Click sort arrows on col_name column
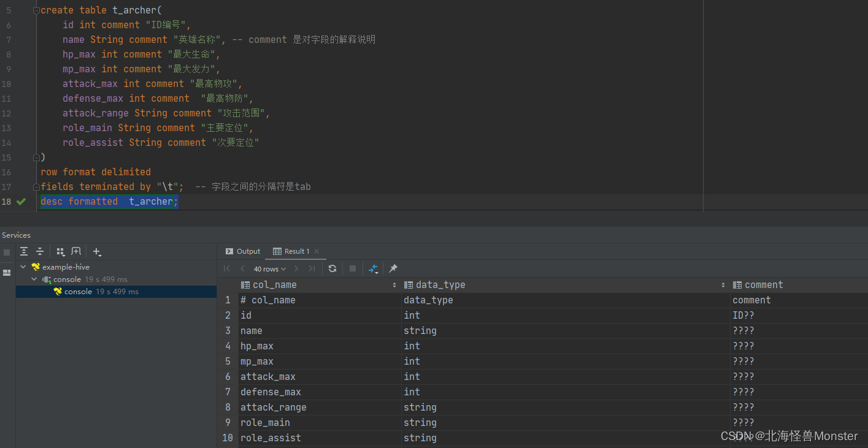The width and height of the screenshot is (868, 448). click(x=394, y=285)
